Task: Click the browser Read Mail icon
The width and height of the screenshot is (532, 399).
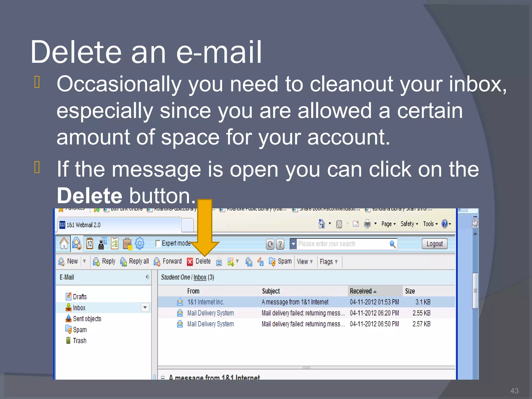Action: (x=356, y=224)
